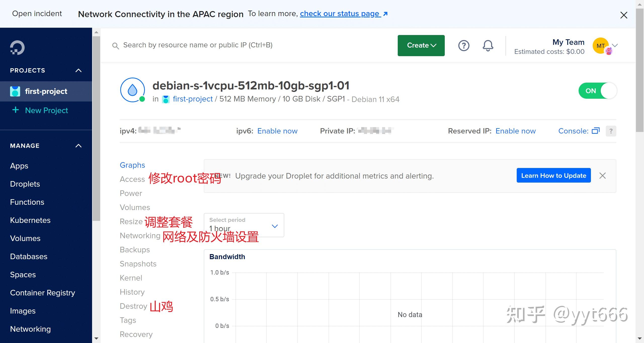644x343 pixels.
Task: Launch the droplet Console via its icon
Action: 595,131
